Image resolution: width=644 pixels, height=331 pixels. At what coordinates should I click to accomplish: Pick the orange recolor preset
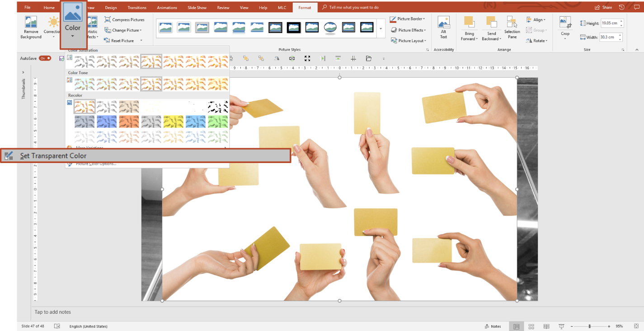tap(129, 121)
